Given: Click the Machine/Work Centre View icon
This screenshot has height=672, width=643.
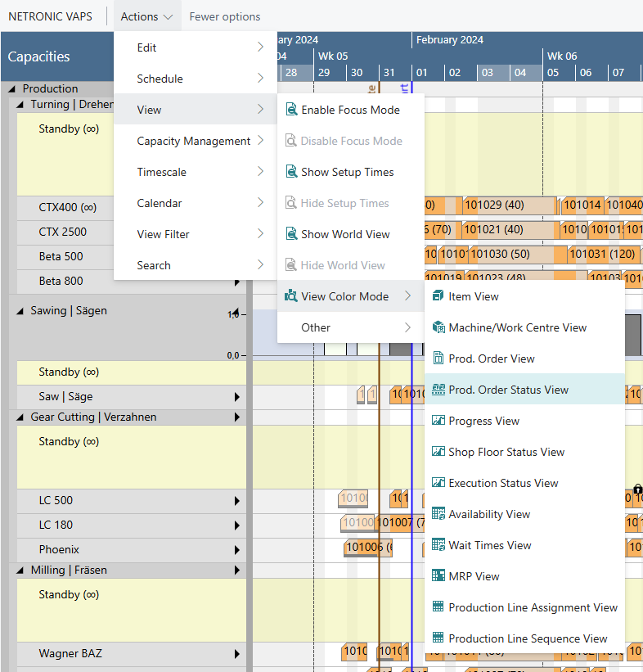Looking at the screenshot, I should pos(438,327).
